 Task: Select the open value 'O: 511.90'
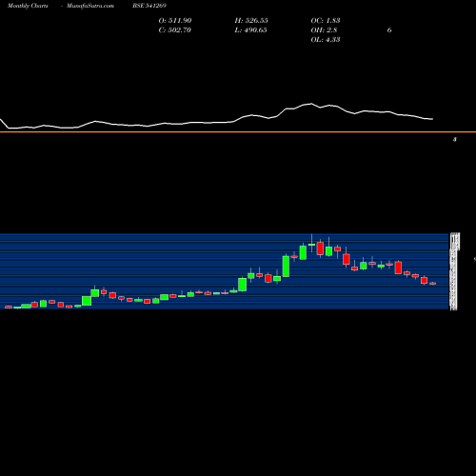175,21
